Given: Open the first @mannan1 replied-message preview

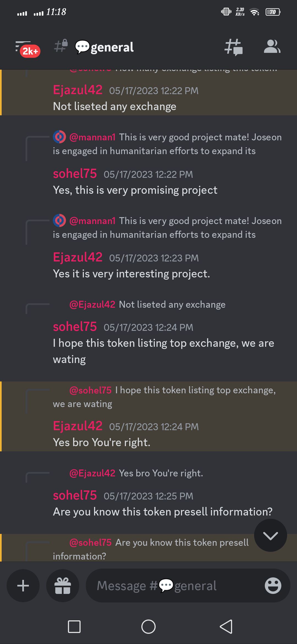Looking at the screenshot, I should tap(167, 144).
